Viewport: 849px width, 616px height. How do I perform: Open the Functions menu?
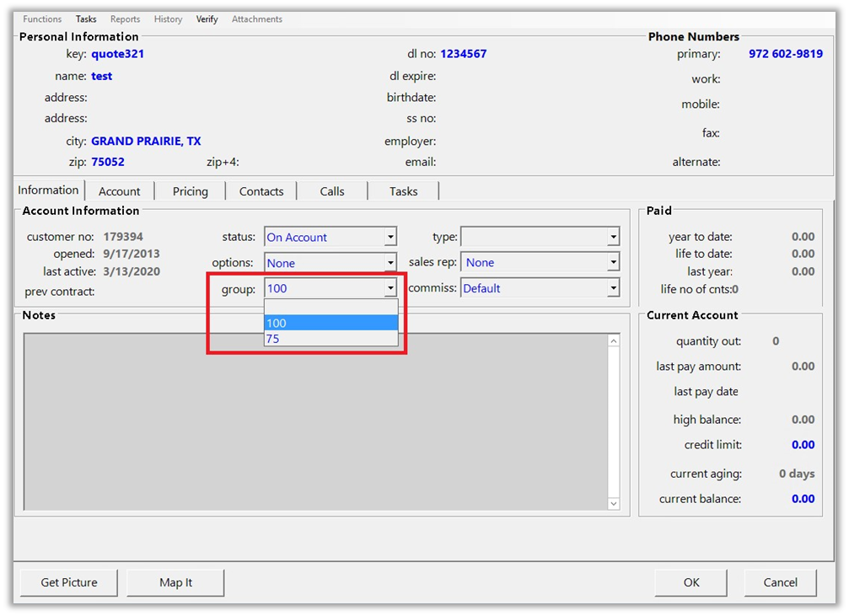pos(42,19)
